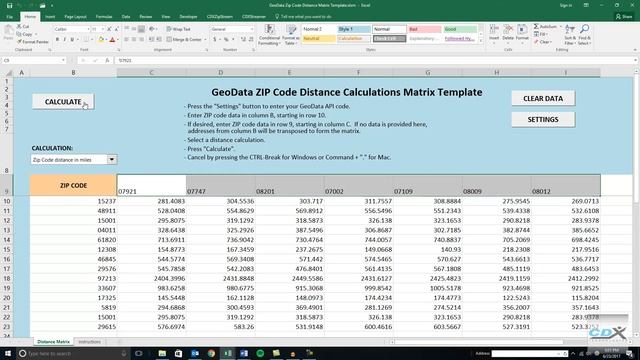Open Chrome from the taskbar

click(x=211, y=353)
